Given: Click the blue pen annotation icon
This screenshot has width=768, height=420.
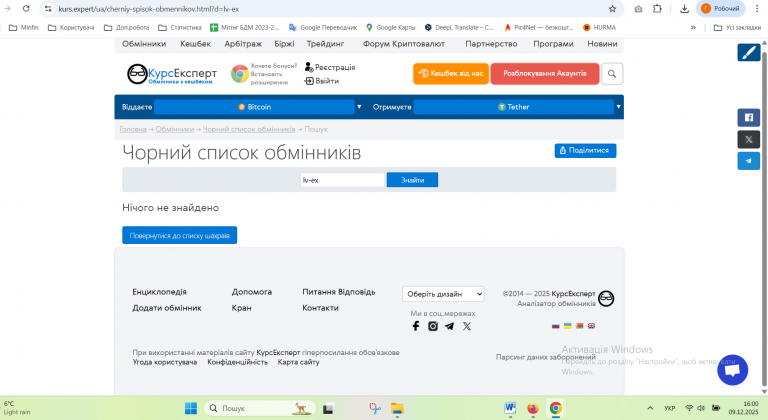Looking at the screenshot, I should pos(748,52).
